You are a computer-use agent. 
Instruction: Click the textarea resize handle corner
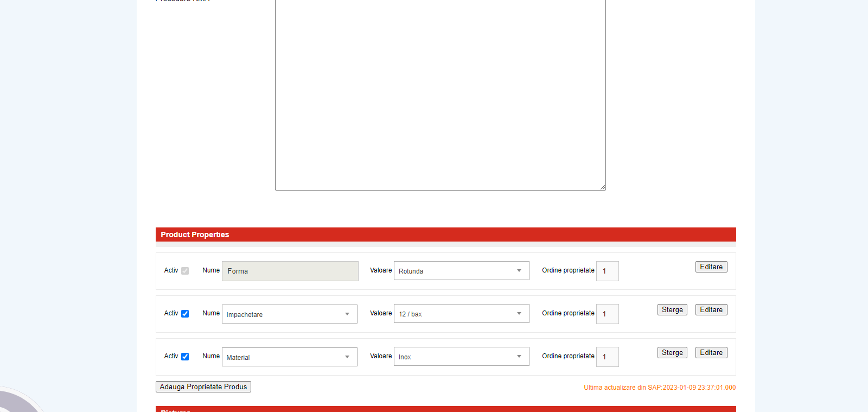coord(603,187)
